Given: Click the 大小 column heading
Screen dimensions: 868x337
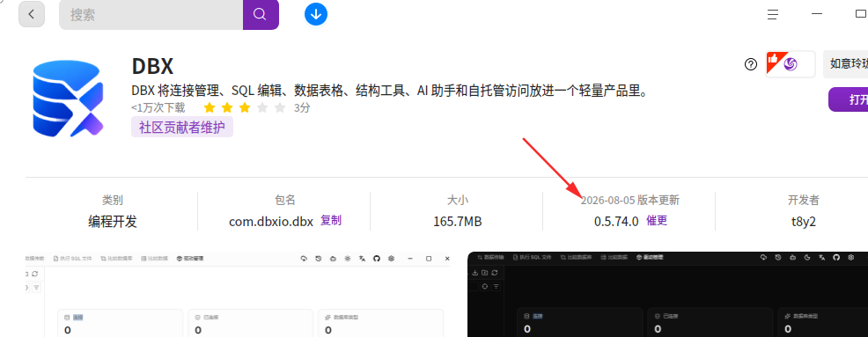Looking at the screenshot, I should [458, 201].
